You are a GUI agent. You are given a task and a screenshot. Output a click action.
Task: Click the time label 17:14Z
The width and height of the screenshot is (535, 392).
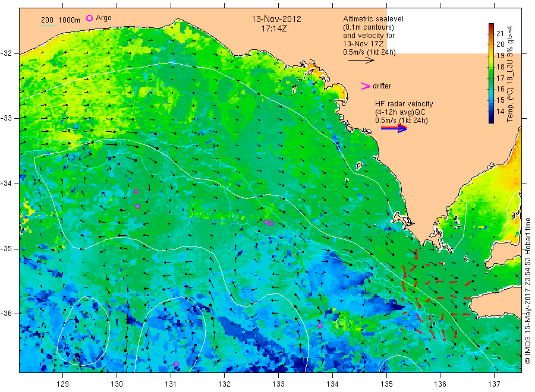pos(274,29)
